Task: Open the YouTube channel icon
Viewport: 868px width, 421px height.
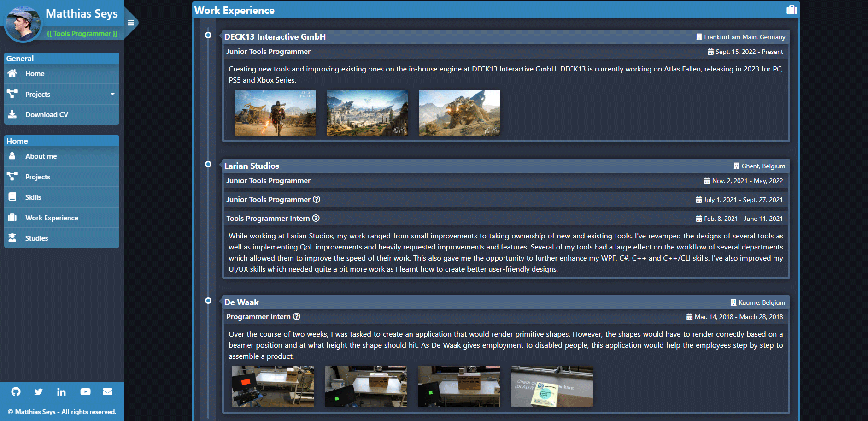Action: pos(85,392)
